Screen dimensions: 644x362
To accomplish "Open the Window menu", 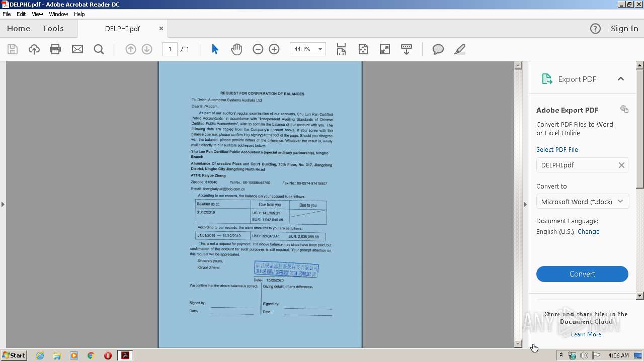I will (x=58, y=14).
